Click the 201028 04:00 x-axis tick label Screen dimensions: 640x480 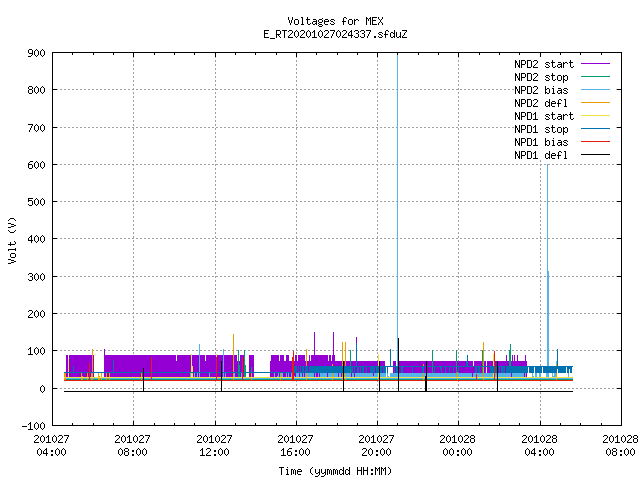point(539,446)
